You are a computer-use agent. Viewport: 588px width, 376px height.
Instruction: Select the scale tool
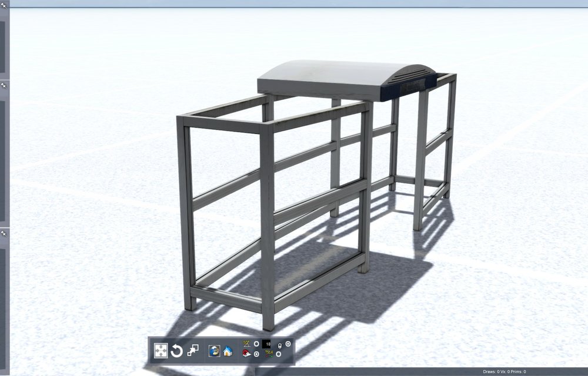tap(193, 351)
